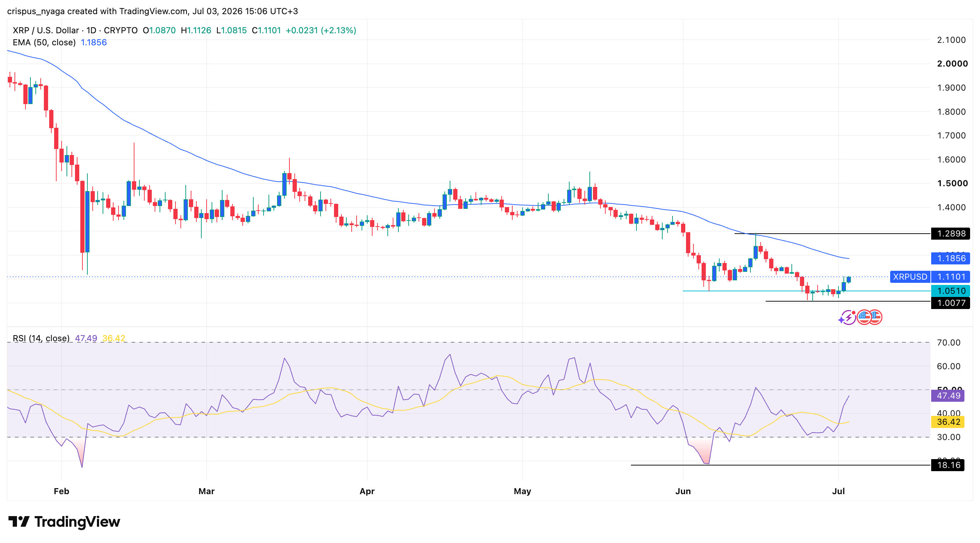Click the Jul label on time axis
980x543 pixels.
point(838,491)
